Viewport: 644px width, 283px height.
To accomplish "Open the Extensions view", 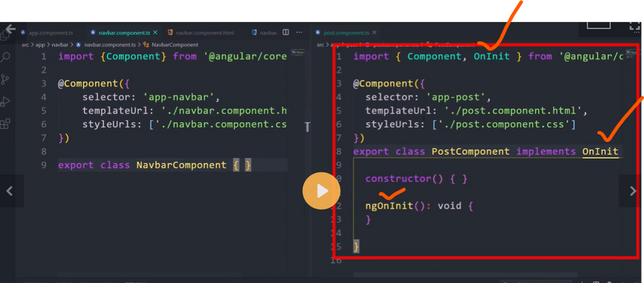I will pyautogui.click(x=5, y=124).
